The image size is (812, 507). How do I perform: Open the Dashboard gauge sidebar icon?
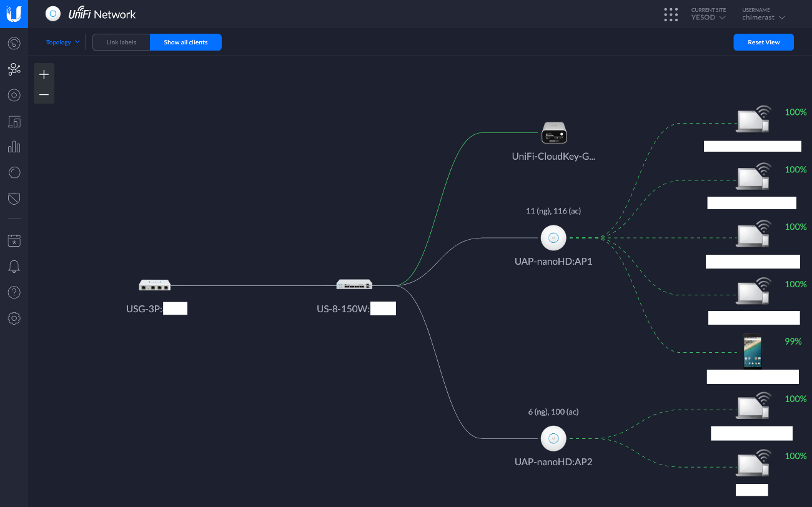[14, 43]
